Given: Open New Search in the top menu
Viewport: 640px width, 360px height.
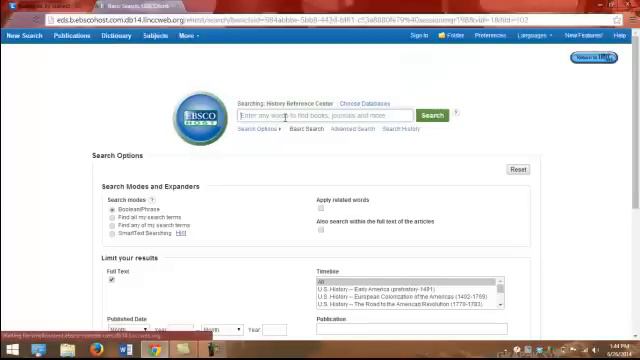Looking at the screenshot, I should 24,36.
